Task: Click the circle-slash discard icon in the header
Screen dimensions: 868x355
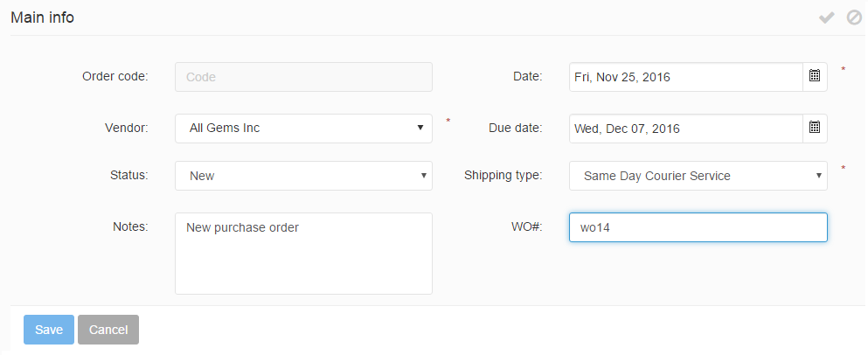Action: click(x=854, y=17)
